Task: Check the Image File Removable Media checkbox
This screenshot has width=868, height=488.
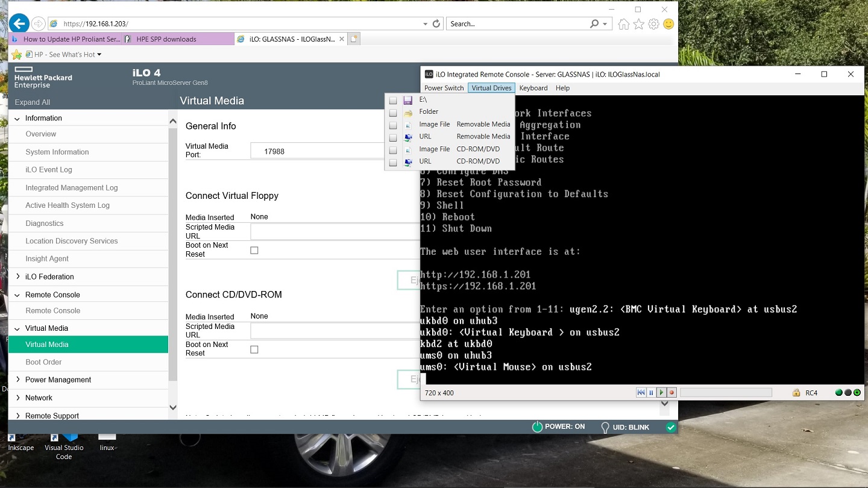Action: [393, 125]
